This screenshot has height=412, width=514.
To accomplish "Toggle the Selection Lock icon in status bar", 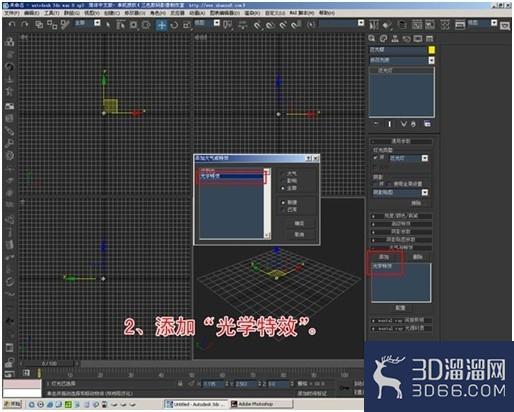I will pos(180,384).
